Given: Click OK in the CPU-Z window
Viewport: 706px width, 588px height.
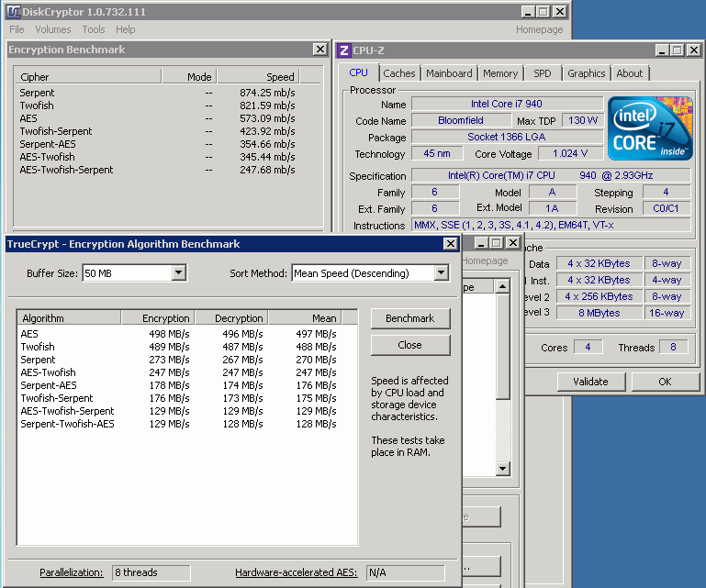Looking at the screenshot, I should pos(665,382).
